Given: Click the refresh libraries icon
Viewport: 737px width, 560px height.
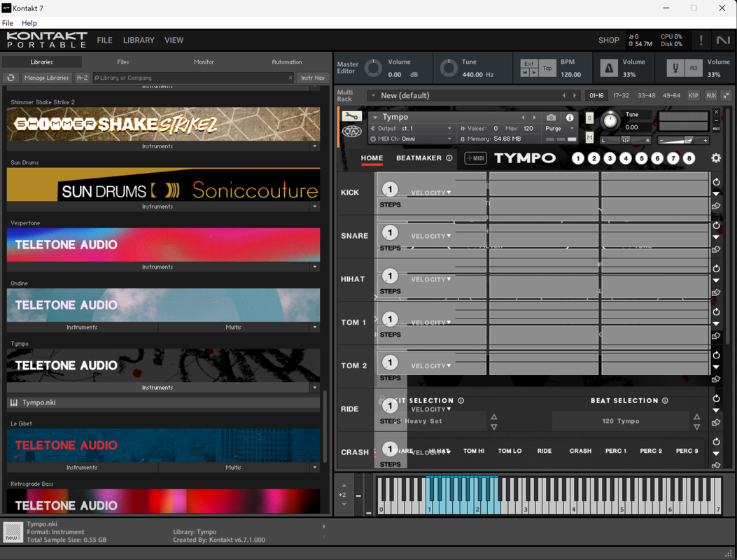Looking at the screenshot, I should coord(10,78).
